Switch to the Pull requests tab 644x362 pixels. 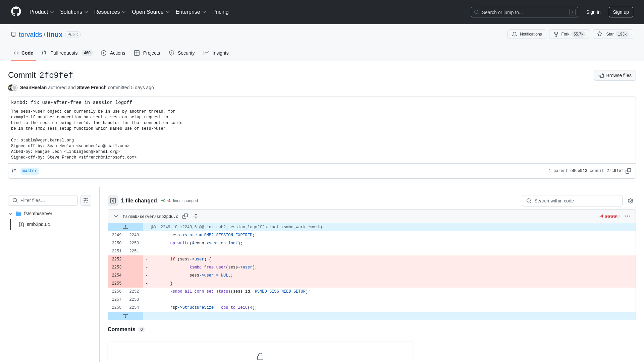point(67,53)
